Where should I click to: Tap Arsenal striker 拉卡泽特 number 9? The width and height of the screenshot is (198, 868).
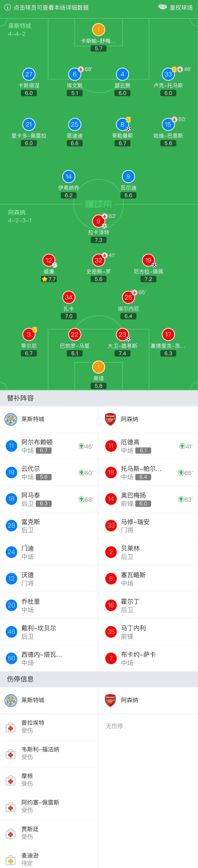coord(98,221)
